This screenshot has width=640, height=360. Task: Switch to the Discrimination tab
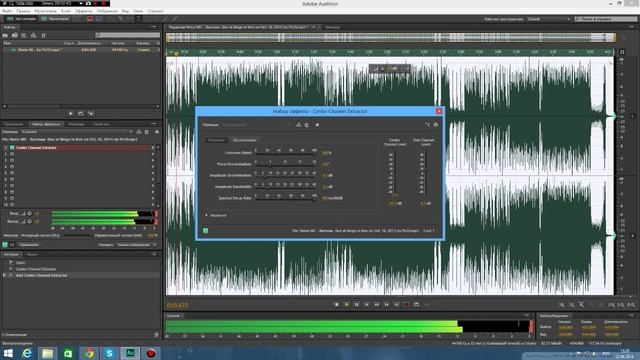click(x=244, y=140)
